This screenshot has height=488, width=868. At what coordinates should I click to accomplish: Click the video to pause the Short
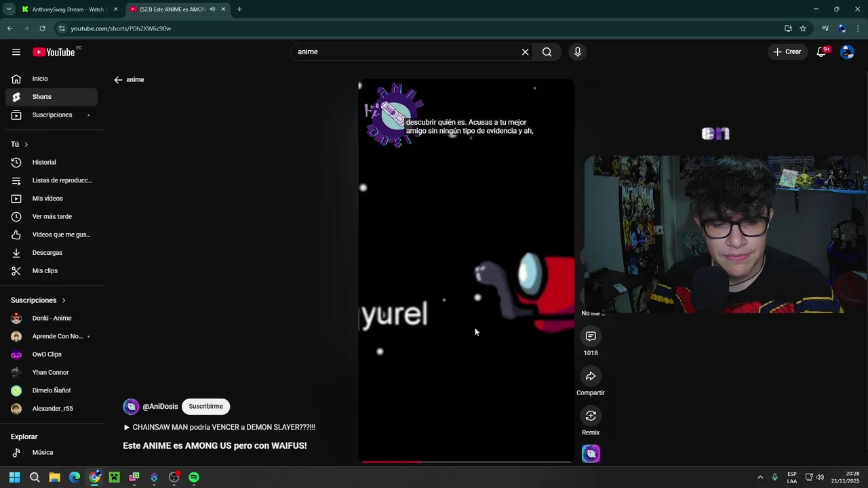467,271
